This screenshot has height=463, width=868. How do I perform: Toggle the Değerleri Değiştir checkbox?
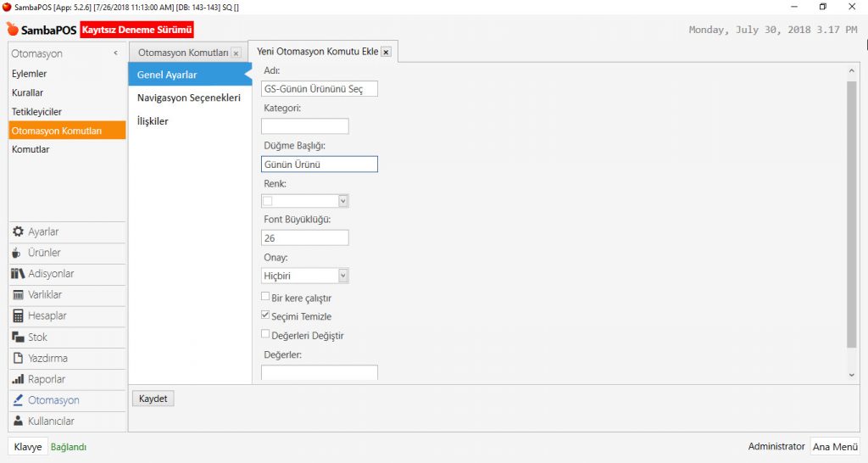point(266,335)
